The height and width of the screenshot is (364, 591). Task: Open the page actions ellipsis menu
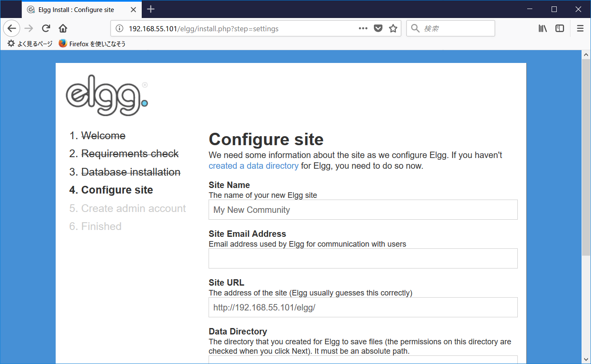click(x=363, y=28)
